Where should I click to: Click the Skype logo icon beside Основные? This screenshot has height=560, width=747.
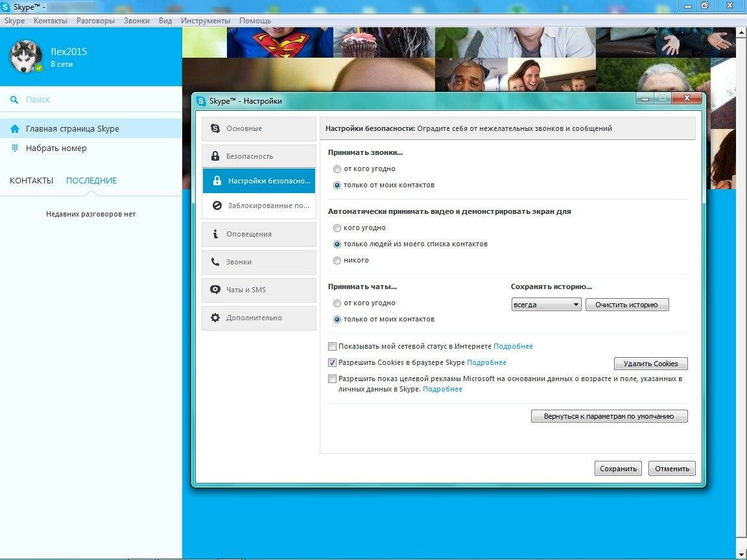pos(215,128)
